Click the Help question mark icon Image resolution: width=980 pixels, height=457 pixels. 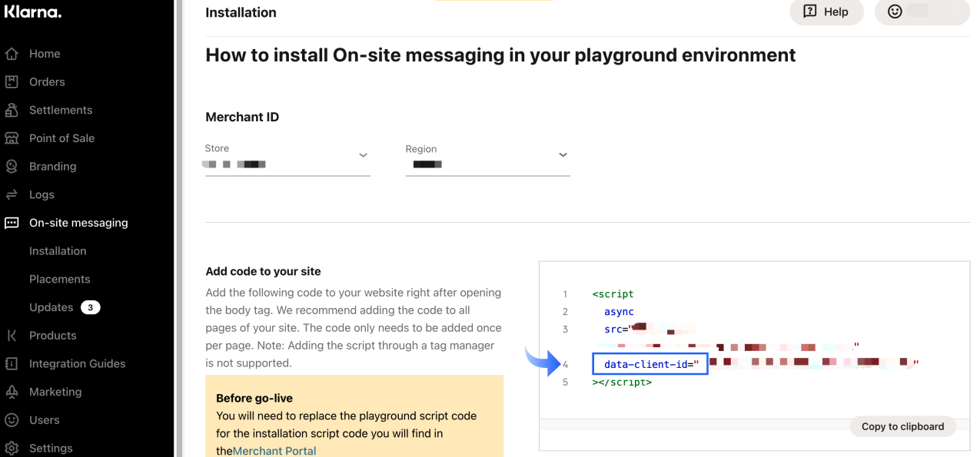[x=810, y=12]
